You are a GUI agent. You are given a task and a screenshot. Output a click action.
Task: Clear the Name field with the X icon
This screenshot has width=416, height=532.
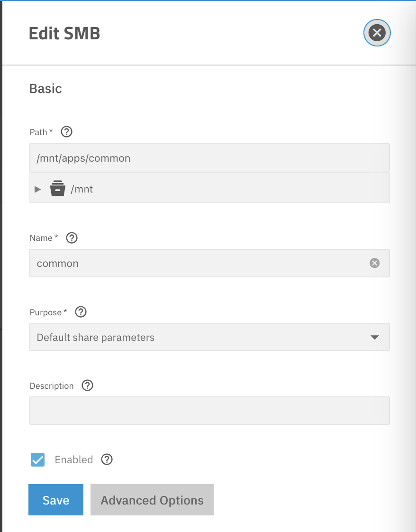click(x=375, y=263)
